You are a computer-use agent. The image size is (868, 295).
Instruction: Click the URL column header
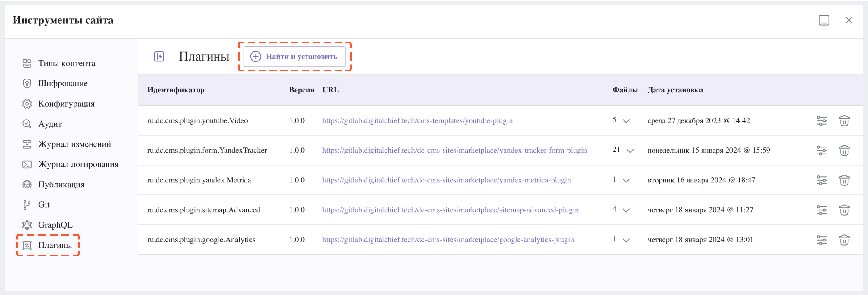[331, 90]
